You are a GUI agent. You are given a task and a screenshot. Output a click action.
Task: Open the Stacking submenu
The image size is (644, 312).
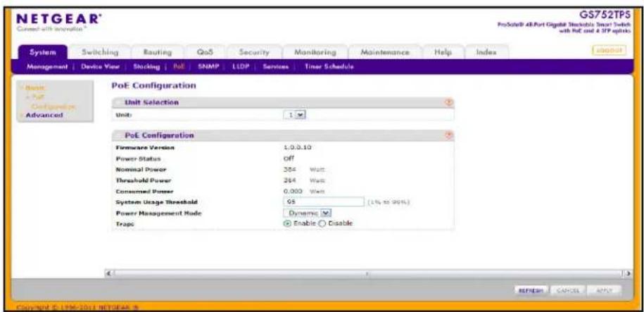coord(146,67)
